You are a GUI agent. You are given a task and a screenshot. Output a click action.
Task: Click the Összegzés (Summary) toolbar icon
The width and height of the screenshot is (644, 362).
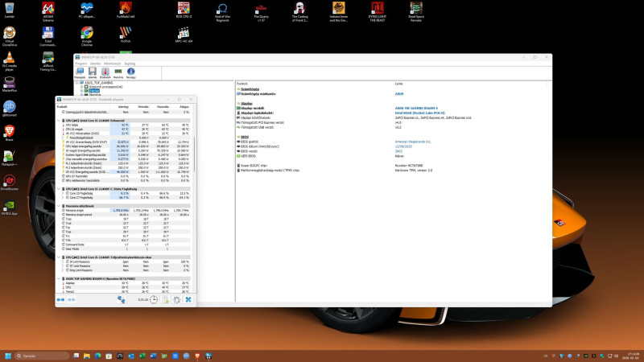(x=79, y=72)
